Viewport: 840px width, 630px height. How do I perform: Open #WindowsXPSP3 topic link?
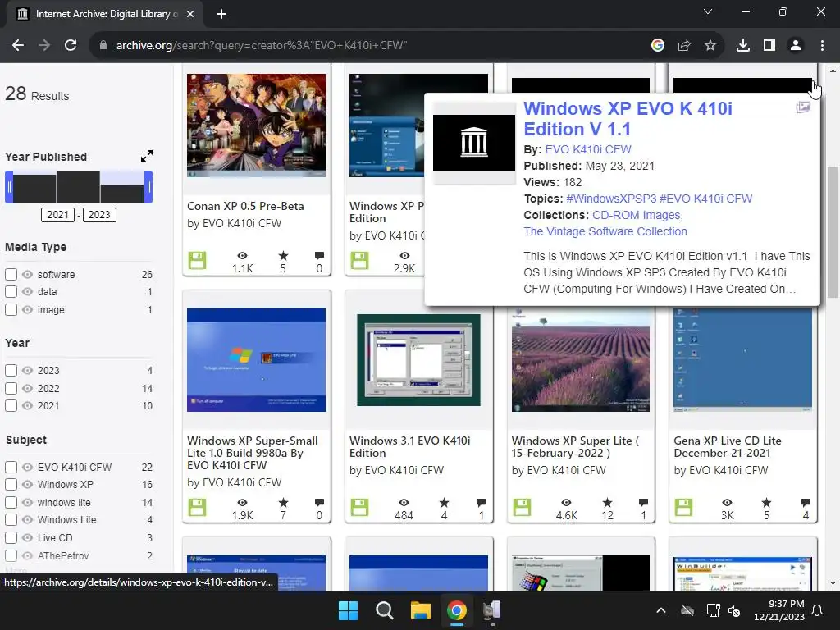click(611, 199)
